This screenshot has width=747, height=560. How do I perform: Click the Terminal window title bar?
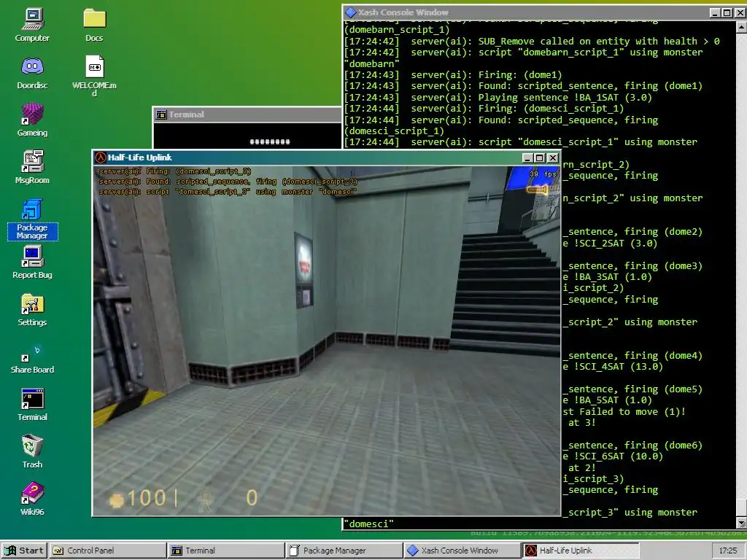coord(247,114)
